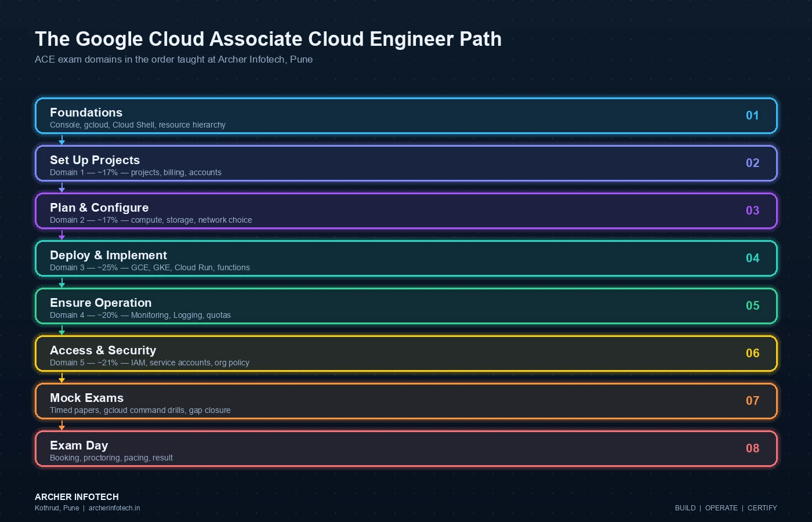Click the 'Kothrud, Pune' footer text
The height and width of the screenshot is (522, 812).
click(57, 508)
